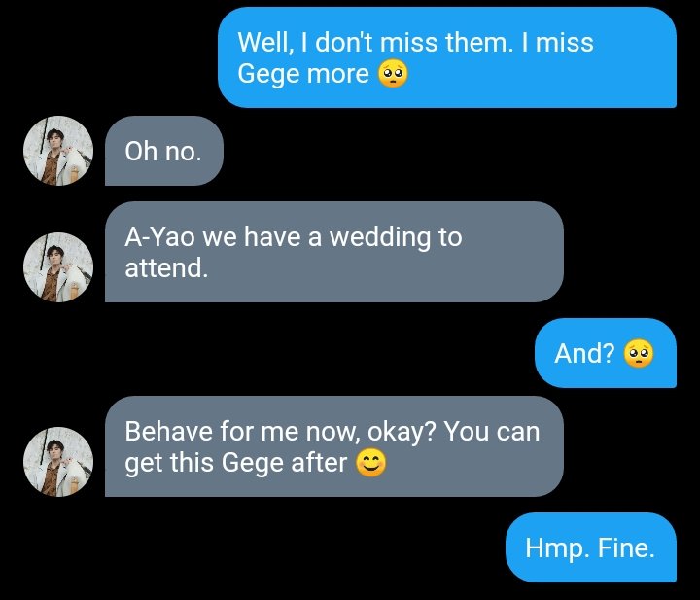Tap the word 'And?' in sent message

[585, 353]
